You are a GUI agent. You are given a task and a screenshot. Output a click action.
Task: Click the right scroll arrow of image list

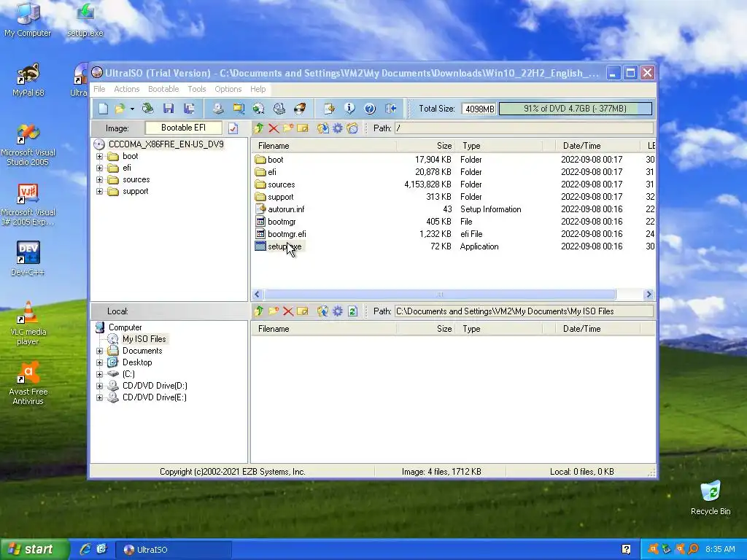coord(649,295)
